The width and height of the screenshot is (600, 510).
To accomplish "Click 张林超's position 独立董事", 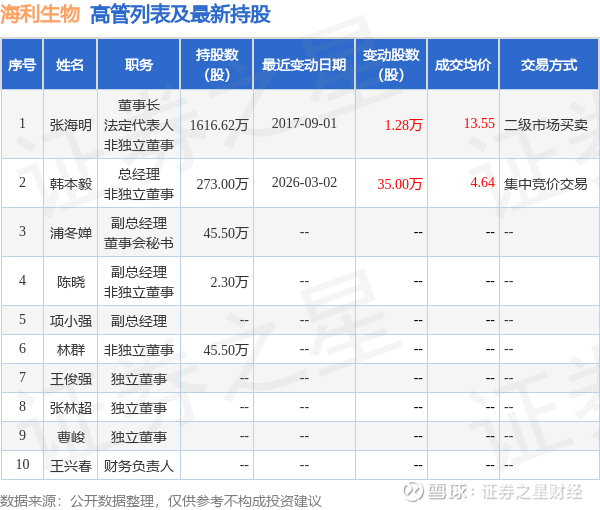I will (x=139, y=407).
